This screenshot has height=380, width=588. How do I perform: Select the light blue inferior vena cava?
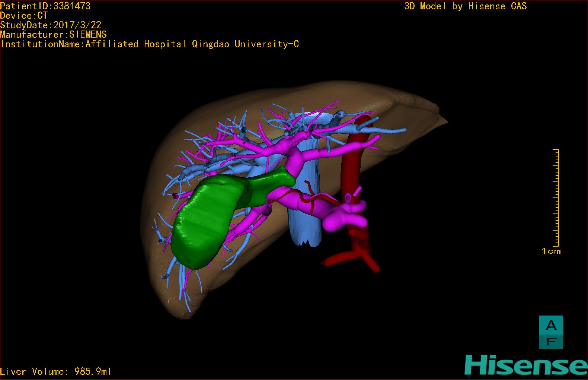click(x=304, y=224)
